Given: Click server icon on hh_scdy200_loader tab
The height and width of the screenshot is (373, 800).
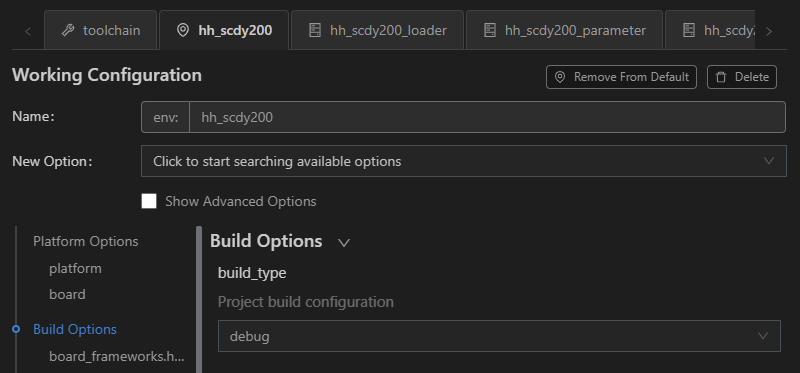Looking at the screenshot, I should pos(315,31).
